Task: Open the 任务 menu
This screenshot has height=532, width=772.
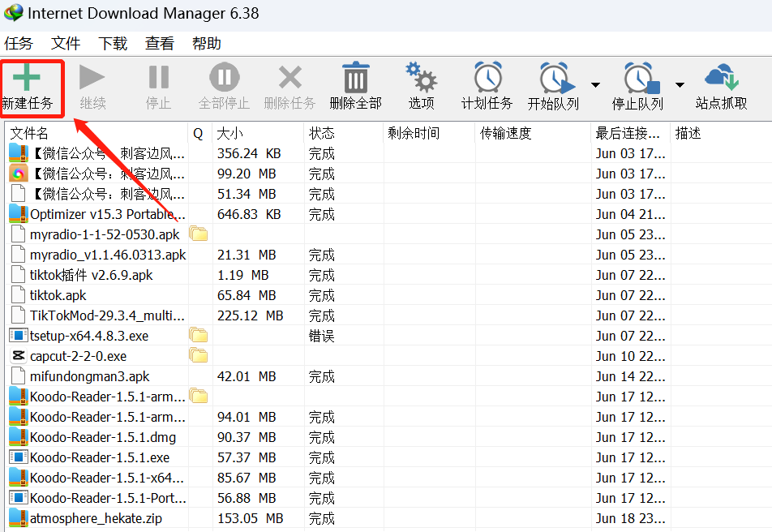Action: 18,43
